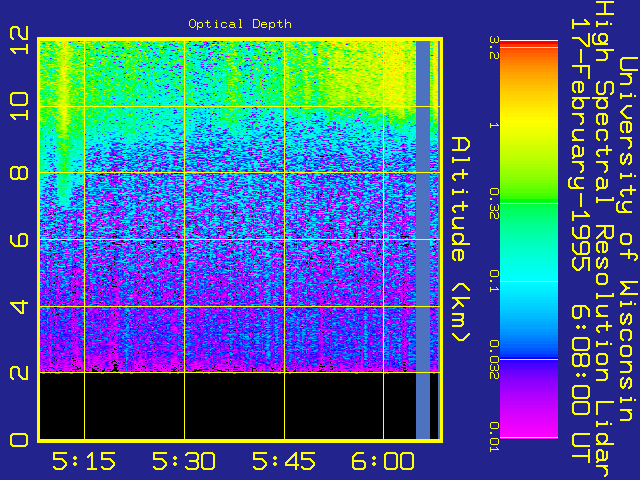Click the "High Spectral Resolution Lidar" title
This screenshot has height=480, width=640.
pos(604,237)
